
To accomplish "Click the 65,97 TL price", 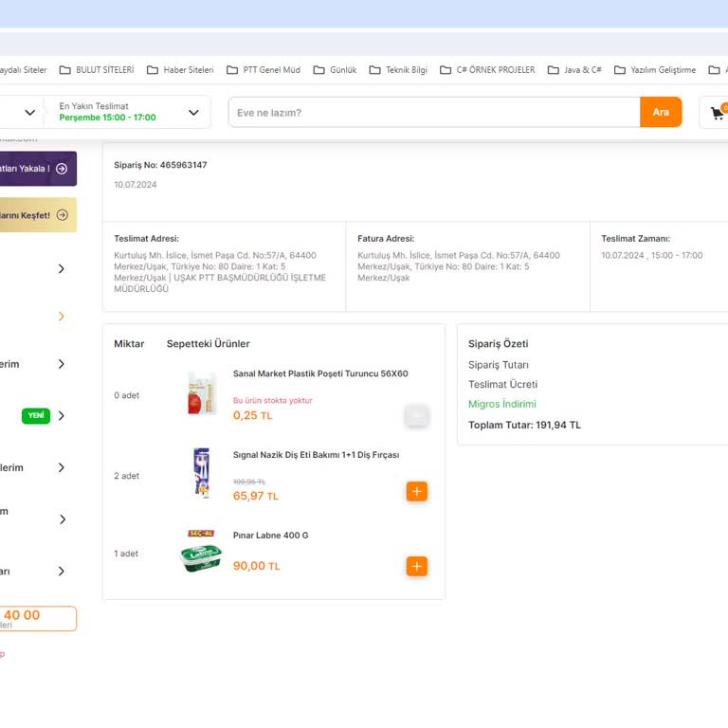I will (x=255, y=496).
